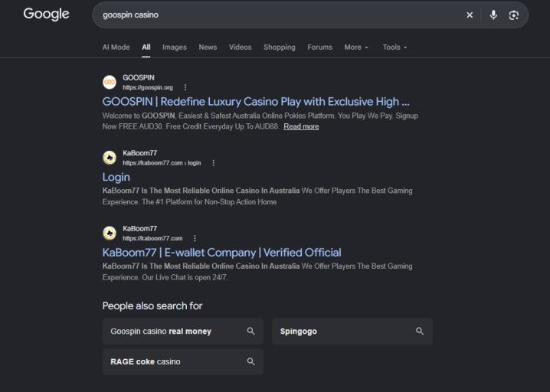Open three-dot menu beside kaboom77.com › login

[213, 162]
